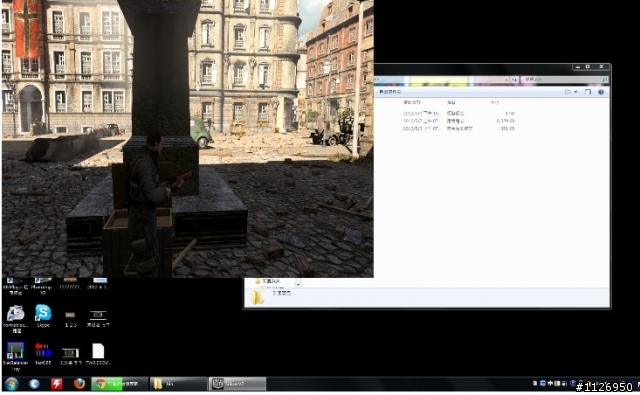This screenshot has height=395, width=640.
Task: Open the red and blue arrows desktop icon
Action: tap(43, 353)
